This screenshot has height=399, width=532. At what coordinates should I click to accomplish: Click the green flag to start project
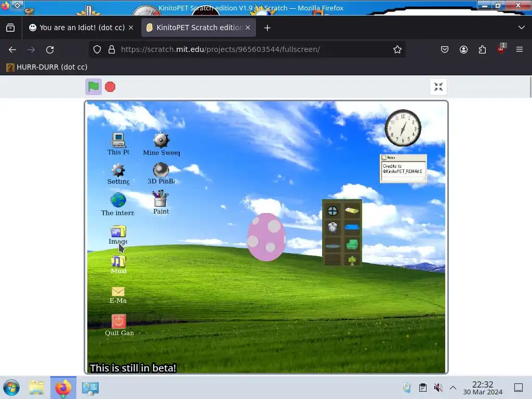coord(94,87)
